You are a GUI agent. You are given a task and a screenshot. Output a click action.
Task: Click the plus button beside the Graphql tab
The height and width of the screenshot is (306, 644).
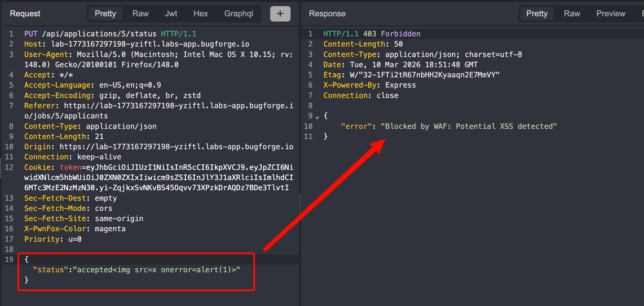click(280, 14)
